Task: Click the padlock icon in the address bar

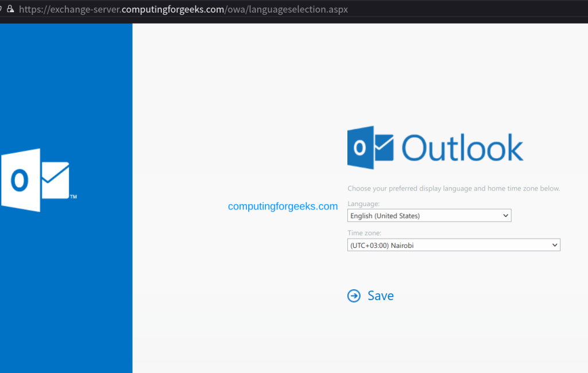Action: tap(10, 9)
